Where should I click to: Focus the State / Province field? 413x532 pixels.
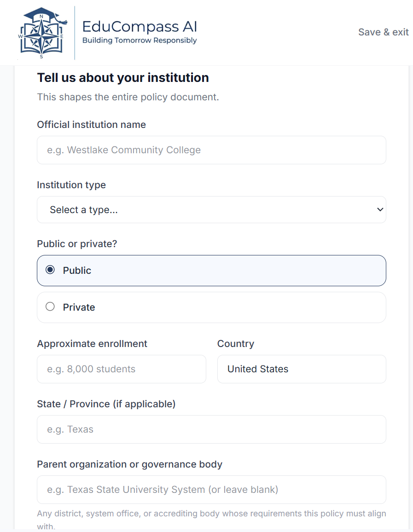coord(211,429)
